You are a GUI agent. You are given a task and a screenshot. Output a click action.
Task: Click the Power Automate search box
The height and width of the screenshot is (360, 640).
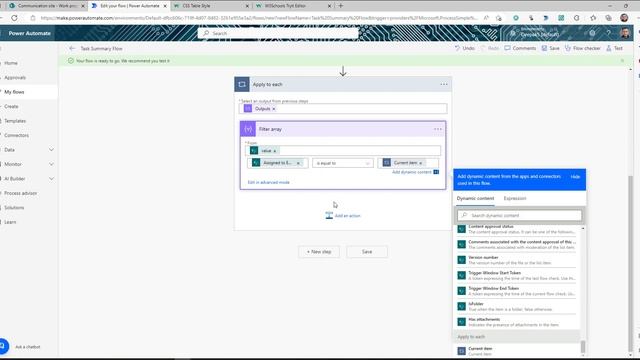click(278, 33)
